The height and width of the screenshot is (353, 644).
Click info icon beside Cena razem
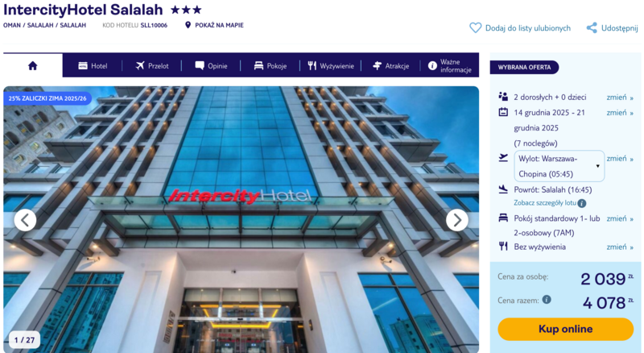[x=547, y=300]
